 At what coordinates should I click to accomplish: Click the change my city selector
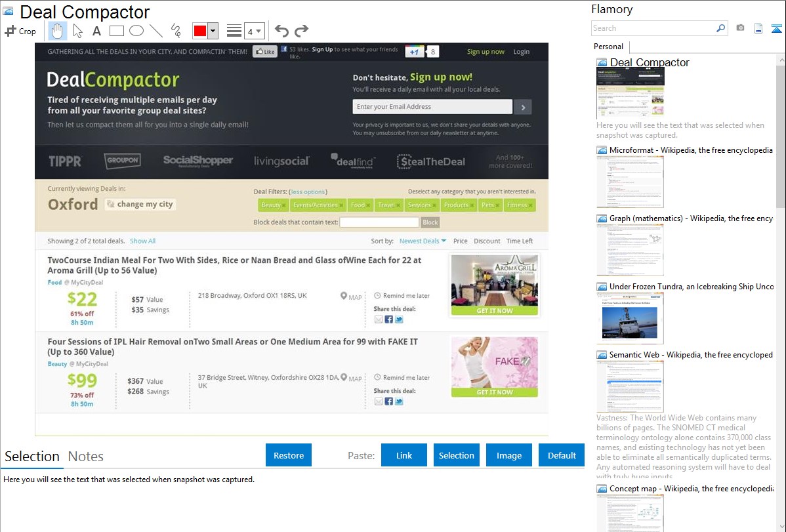[140, 204]
